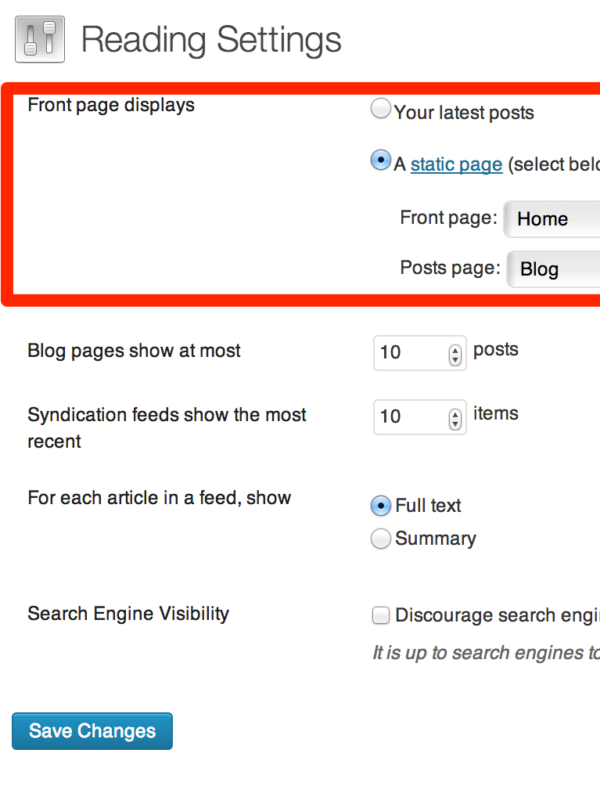Viewport: 600px width, 800px height.
Task: Click the 'Front page displays' label
Action: (x=111, y=105)
